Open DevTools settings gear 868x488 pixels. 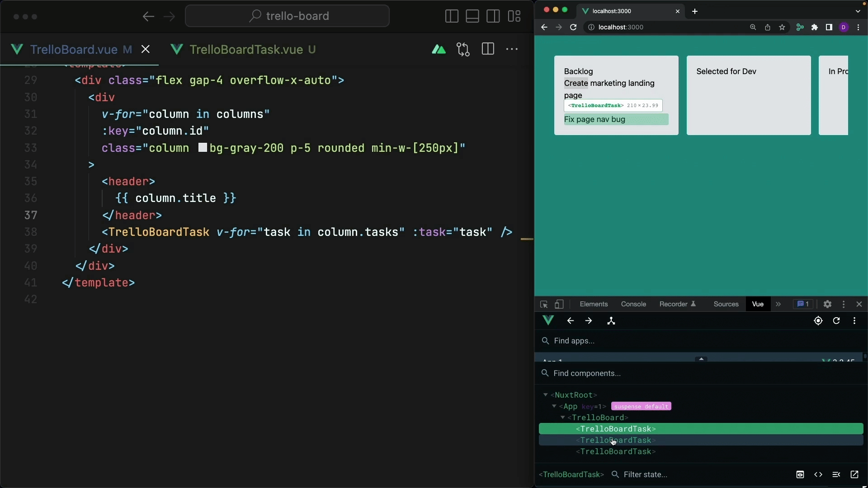827,305
